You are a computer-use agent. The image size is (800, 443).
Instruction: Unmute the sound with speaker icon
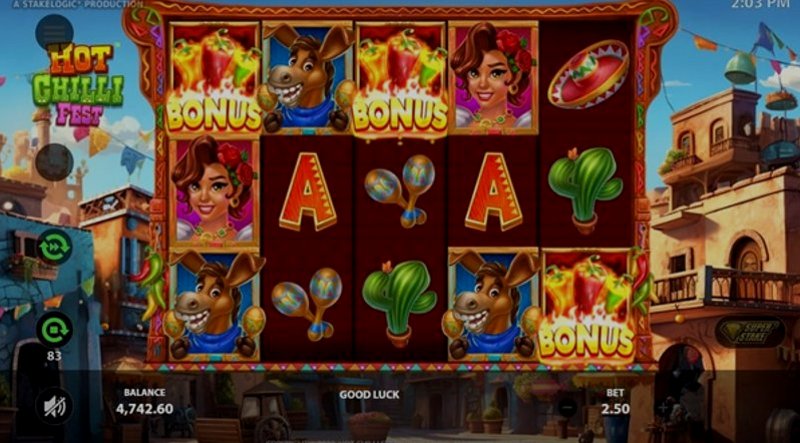tap(54, 406)
